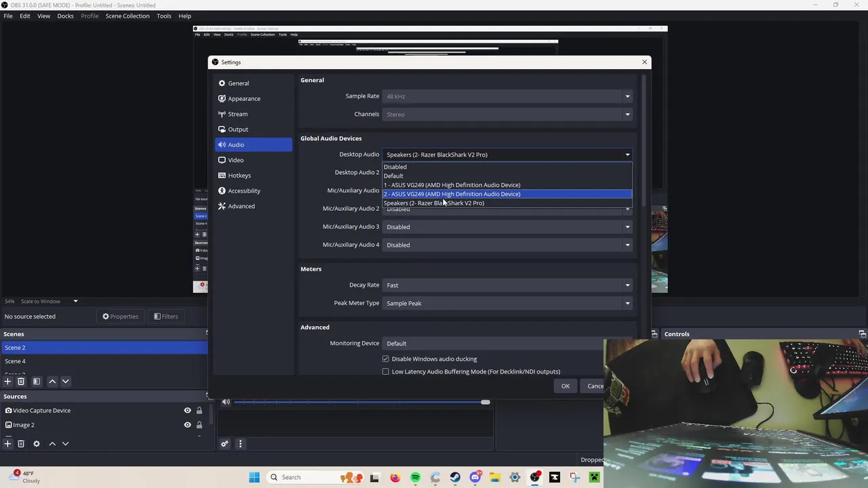Open Decay Rate dropdown
868x488 pixels.
(x=508, y=285)
